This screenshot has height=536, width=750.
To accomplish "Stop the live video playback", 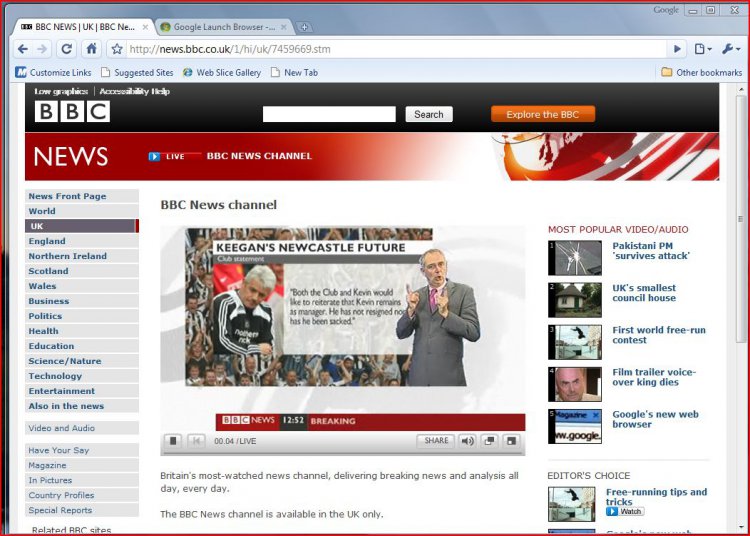I will [x=173, y=440].
